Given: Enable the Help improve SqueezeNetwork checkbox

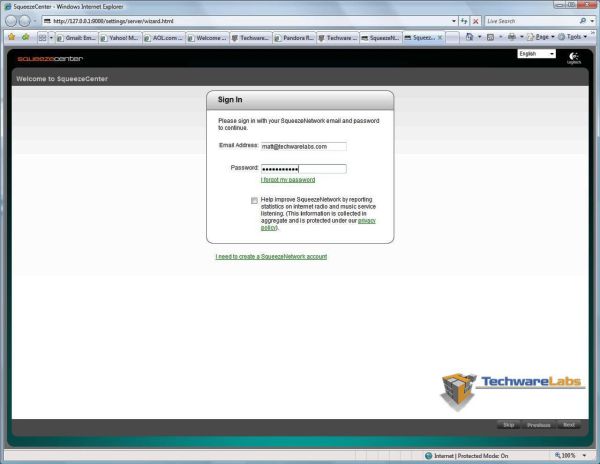Looking at the screenshot, I should (x=255, y=200).
